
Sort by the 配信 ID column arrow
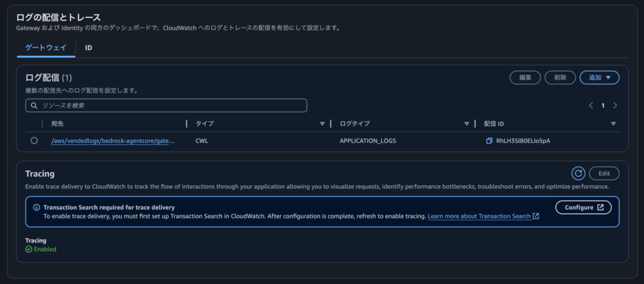tap(613, 123)
